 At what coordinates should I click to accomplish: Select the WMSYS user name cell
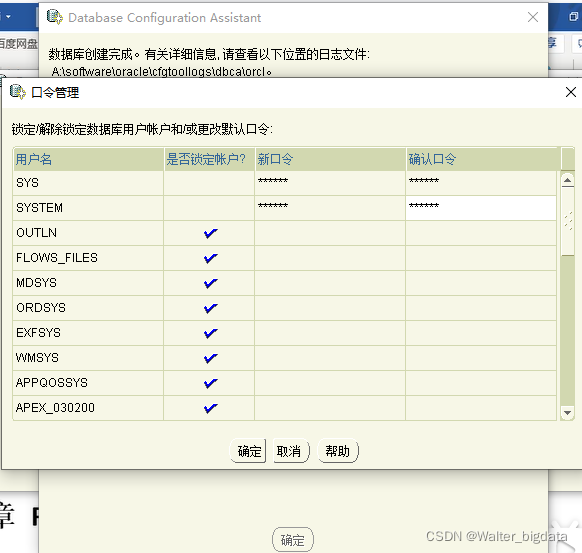(x=88, y=358)
